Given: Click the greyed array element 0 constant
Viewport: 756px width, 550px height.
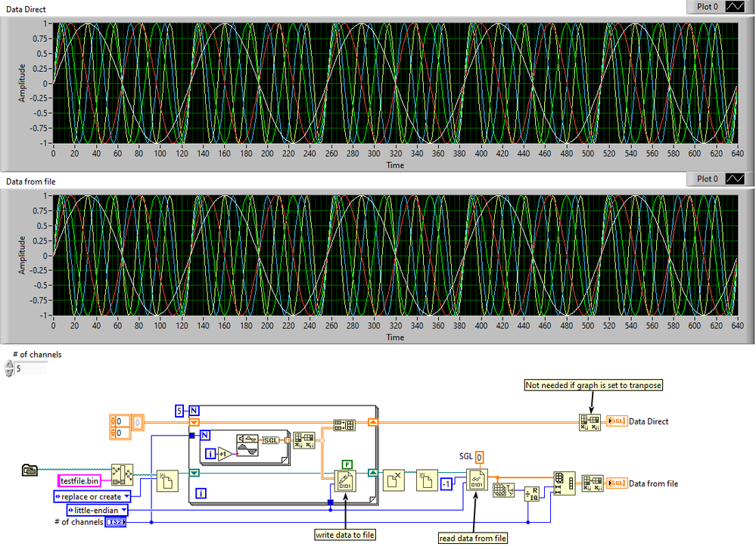Looking at the screenshot, I should [138, 422].
